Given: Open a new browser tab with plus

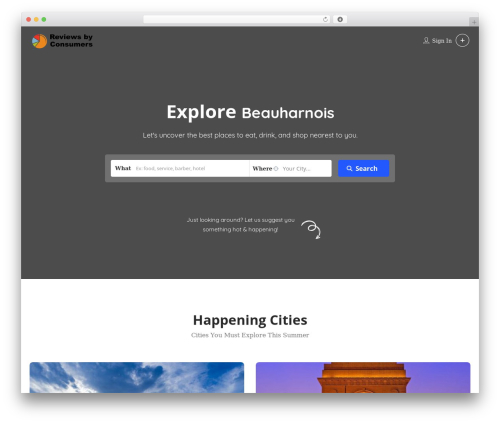Looking at the screenshot, I should click(474, 22).
